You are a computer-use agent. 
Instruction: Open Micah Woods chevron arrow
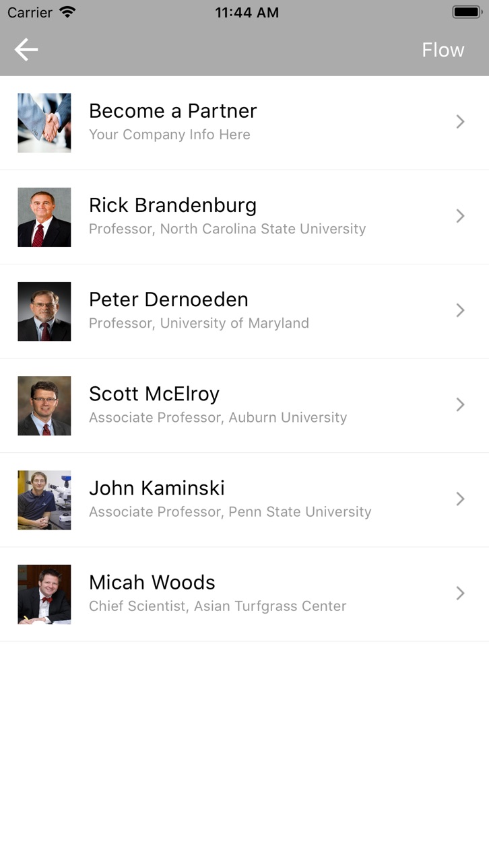point(461,593)
